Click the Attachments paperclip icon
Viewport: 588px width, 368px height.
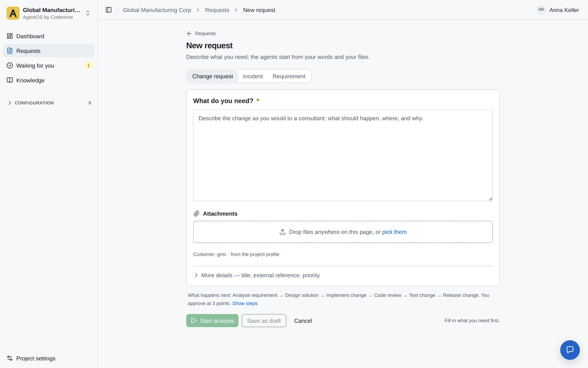[x=196, y=213]
